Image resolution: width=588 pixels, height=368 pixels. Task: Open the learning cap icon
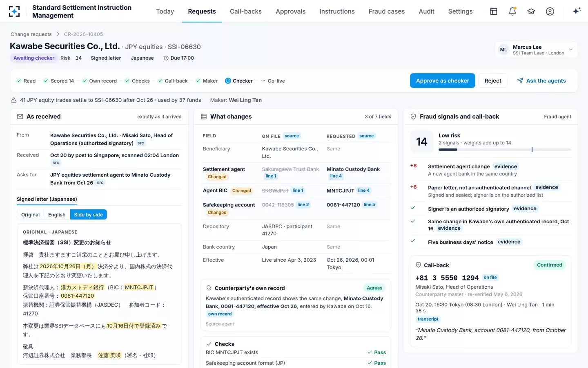531,11
